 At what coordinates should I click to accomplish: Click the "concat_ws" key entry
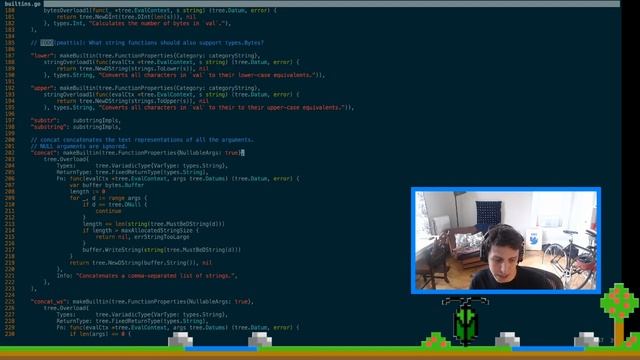(x=49, y=302)
